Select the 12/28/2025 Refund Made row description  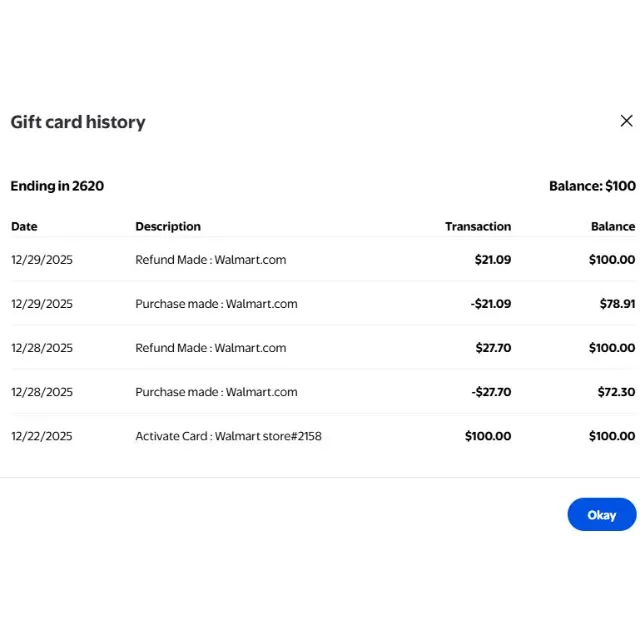(211, 348)
